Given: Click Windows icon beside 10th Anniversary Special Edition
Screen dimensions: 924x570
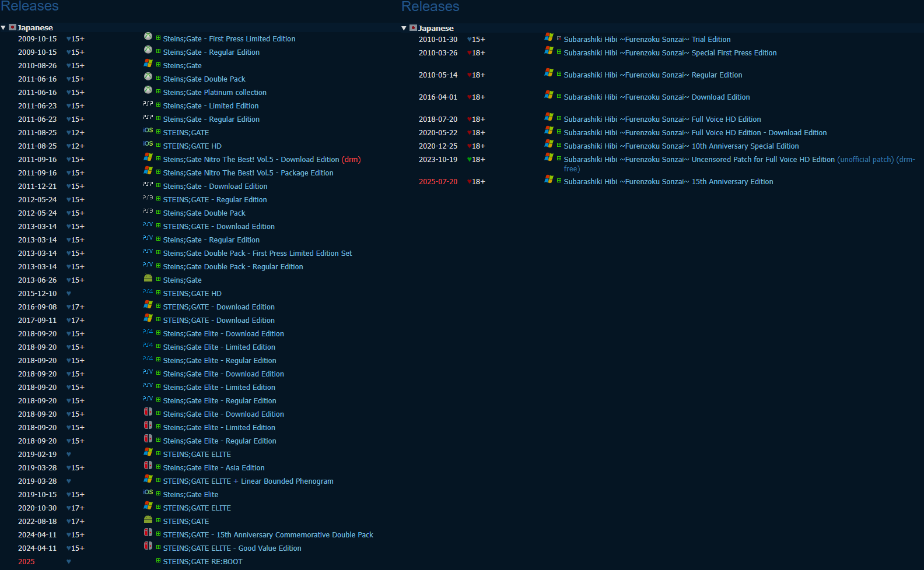Looking at the screenshot, I should [549, 143].
